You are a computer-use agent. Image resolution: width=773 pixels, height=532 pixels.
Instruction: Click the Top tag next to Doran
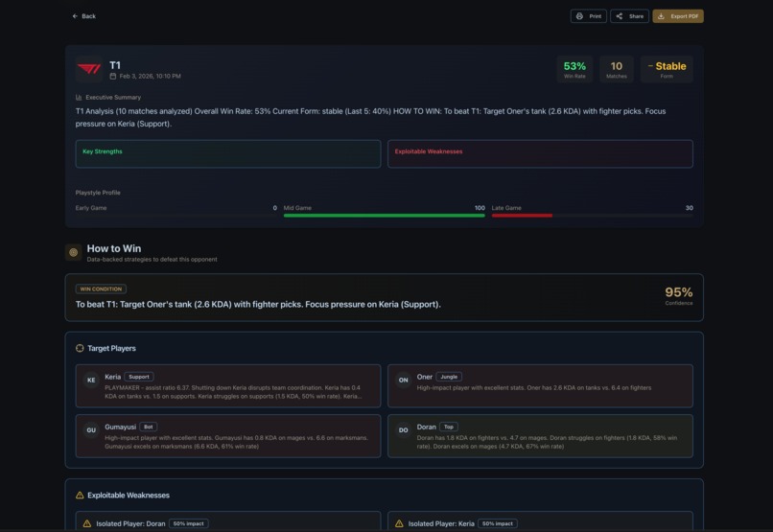449,428
